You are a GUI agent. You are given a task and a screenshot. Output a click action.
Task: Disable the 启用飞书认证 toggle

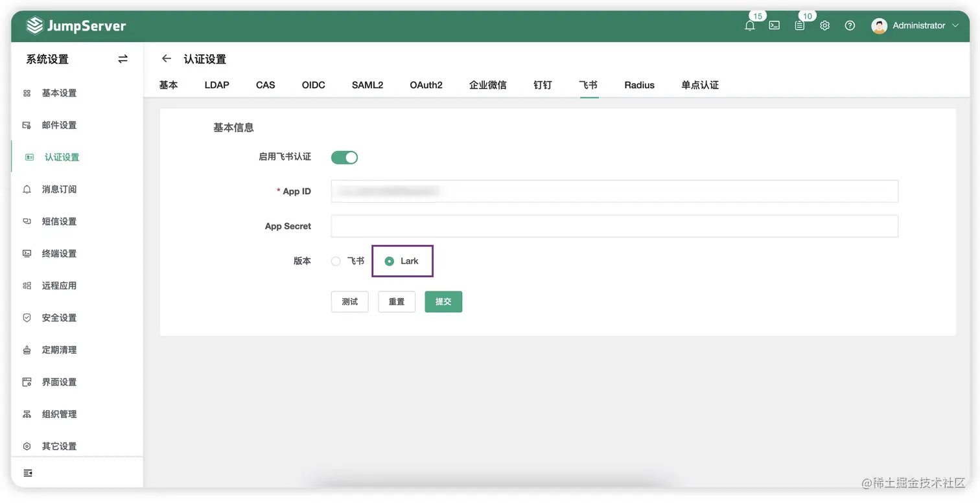(x=344, y=157)
